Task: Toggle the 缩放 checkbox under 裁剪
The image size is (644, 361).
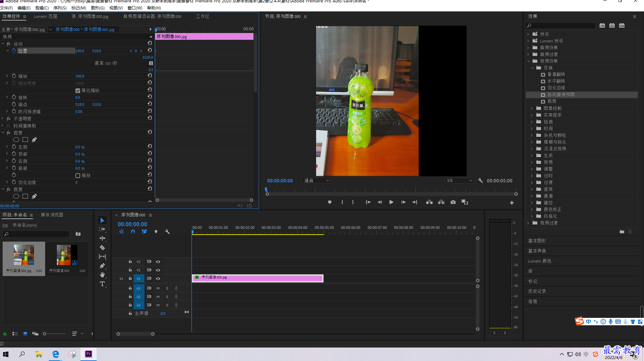Action: pos(78,176)
